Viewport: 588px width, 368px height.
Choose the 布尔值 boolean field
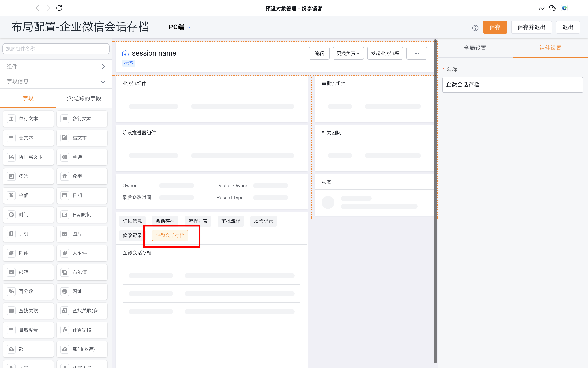(82, 272)
